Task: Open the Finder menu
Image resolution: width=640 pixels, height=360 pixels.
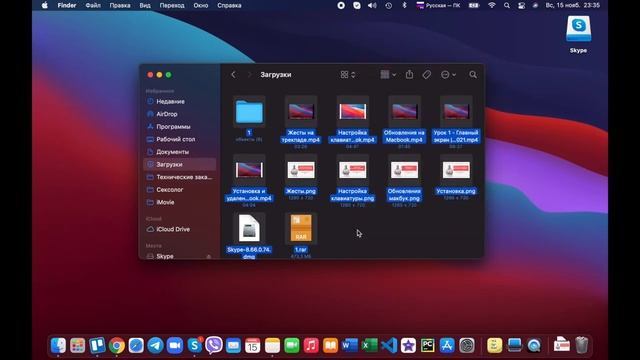Action: coord(67,5)
